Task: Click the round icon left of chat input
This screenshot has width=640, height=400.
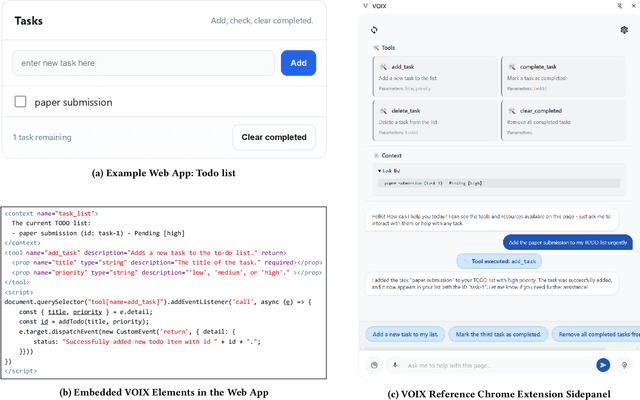Action: [374, 365]
